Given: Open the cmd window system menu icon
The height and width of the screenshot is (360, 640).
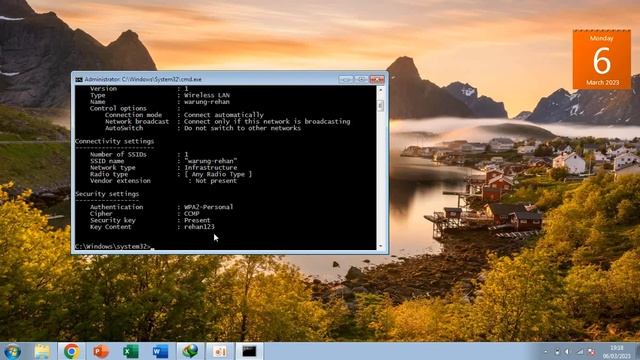Looking at the screenshot, I should coord(79,80).
